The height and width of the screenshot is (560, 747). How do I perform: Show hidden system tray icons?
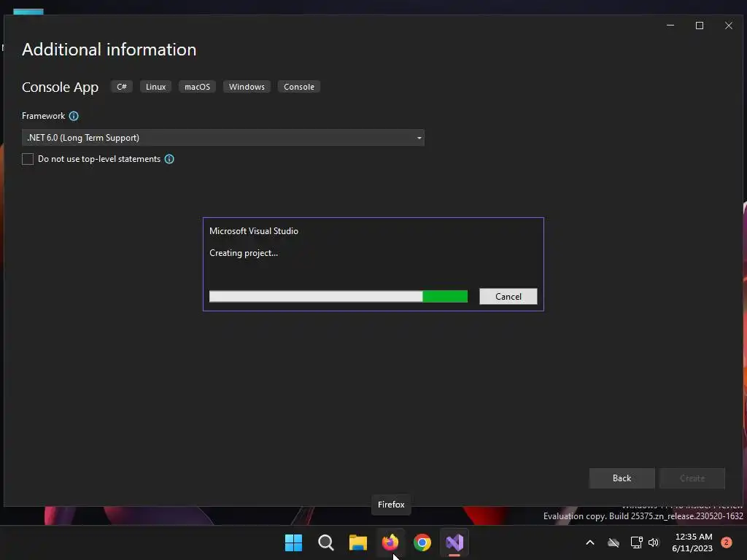pyautogui.click(x=589, y=542)
